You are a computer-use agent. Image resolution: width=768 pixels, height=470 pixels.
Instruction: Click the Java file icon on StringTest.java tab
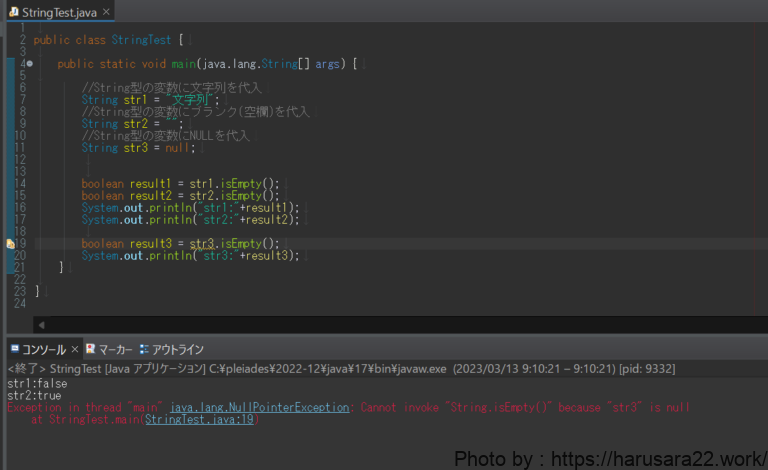pos(13,12)
